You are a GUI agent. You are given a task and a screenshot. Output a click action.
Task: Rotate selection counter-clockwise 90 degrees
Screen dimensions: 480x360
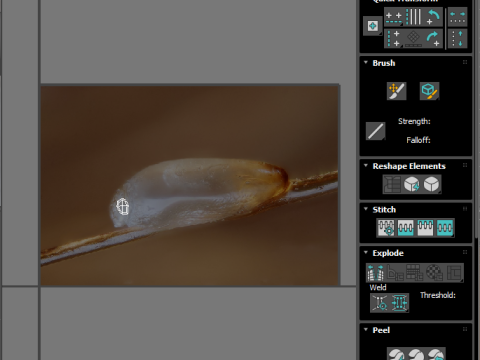[x=433, y=17]
